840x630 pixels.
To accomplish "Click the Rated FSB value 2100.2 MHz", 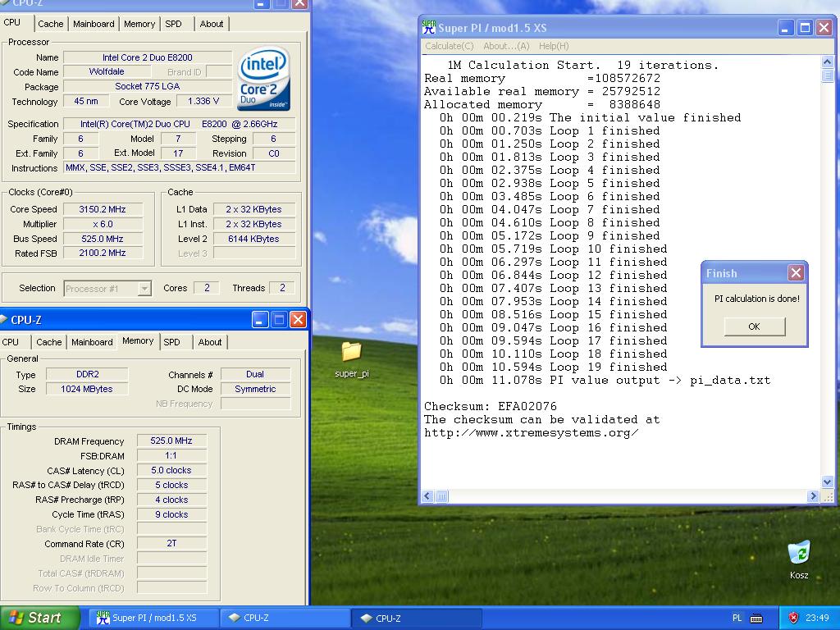I will pyautogui.click(x=103, y=253).
